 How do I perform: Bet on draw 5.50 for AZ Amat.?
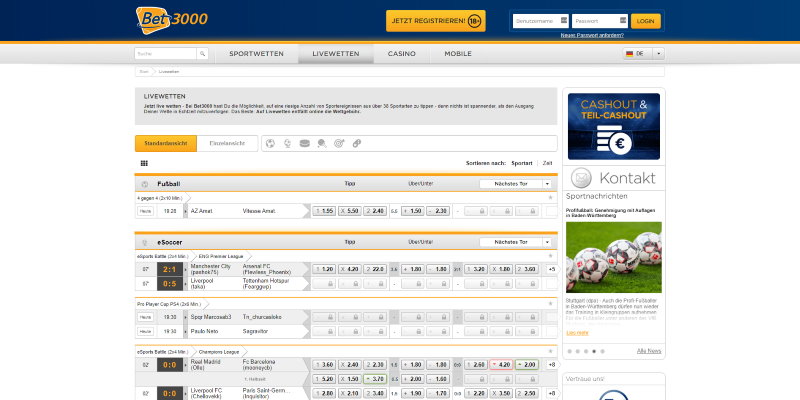(x=349, y=211)
